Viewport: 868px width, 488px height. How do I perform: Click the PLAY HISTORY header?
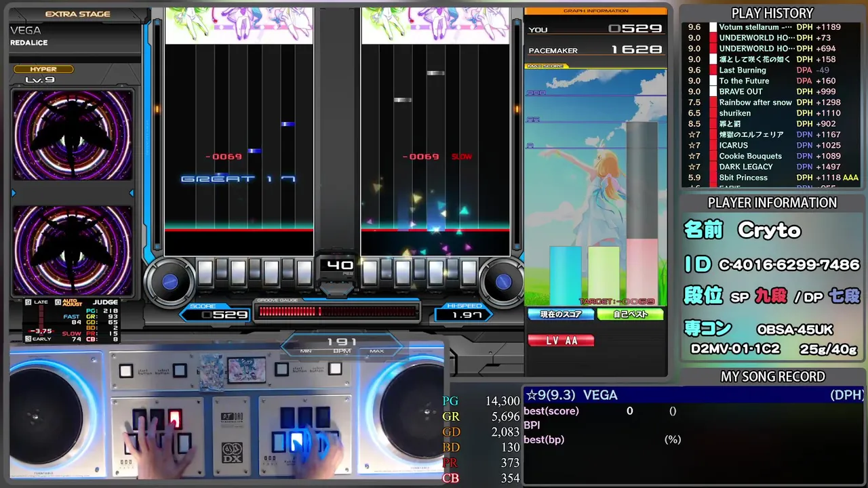tap(772, 14)
